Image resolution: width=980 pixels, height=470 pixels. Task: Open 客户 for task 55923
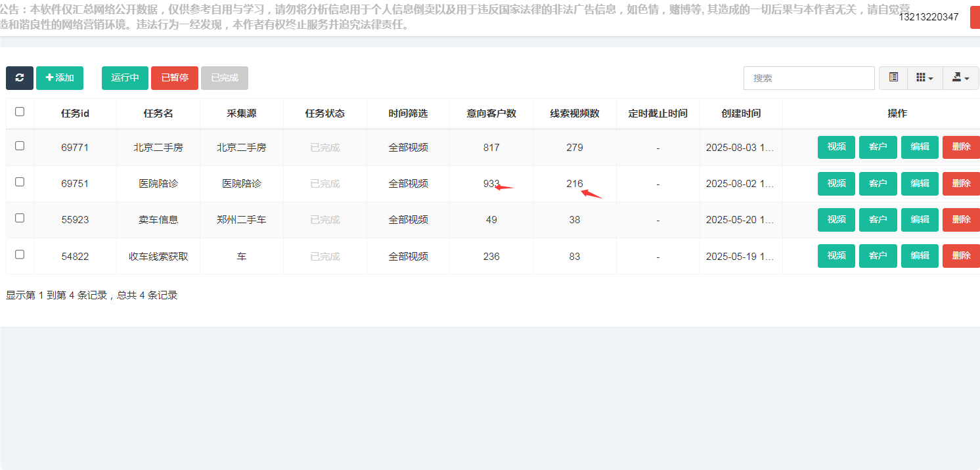(878, 220)
